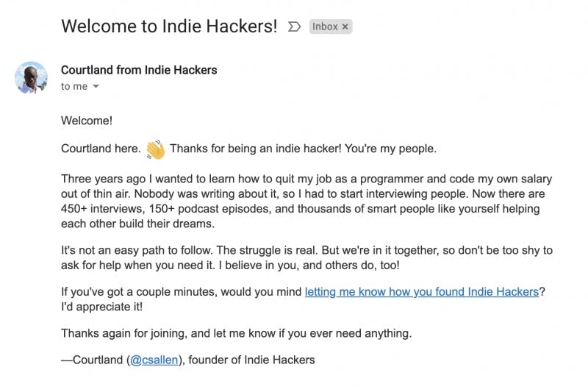The height and width of the screenshot is (392, 588).
Task: Open the sender's profile photo
Action: 32,77
